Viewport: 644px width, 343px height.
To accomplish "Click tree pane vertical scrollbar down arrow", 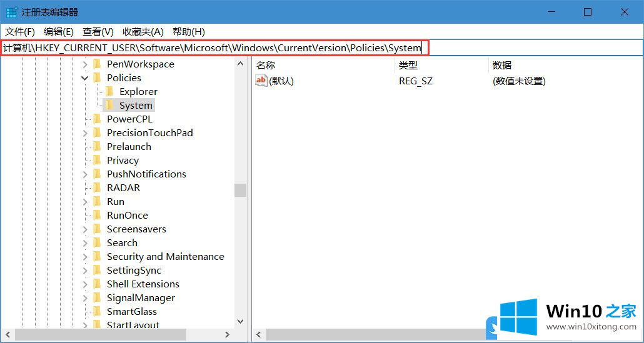I will tap(240, 322).
